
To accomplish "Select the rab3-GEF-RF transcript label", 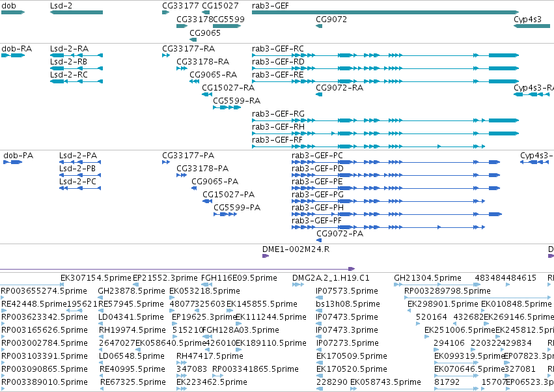I will point(277,139).
